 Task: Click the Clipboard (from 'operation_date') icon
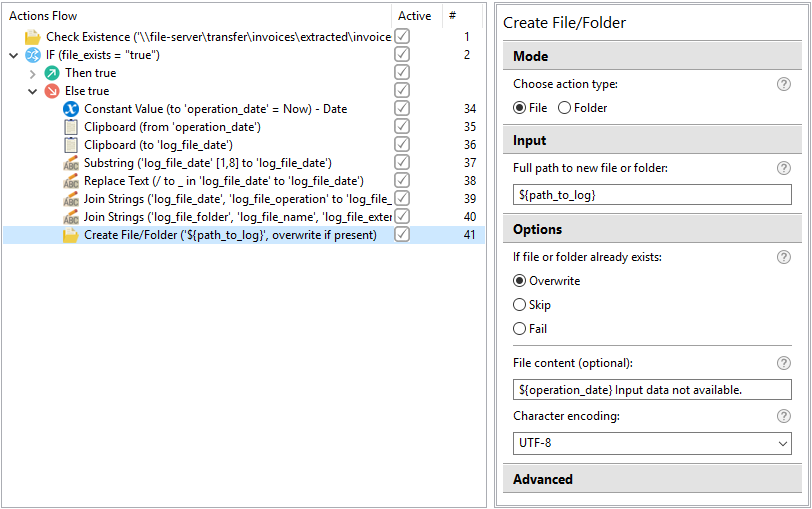click(x=71, y=127)
